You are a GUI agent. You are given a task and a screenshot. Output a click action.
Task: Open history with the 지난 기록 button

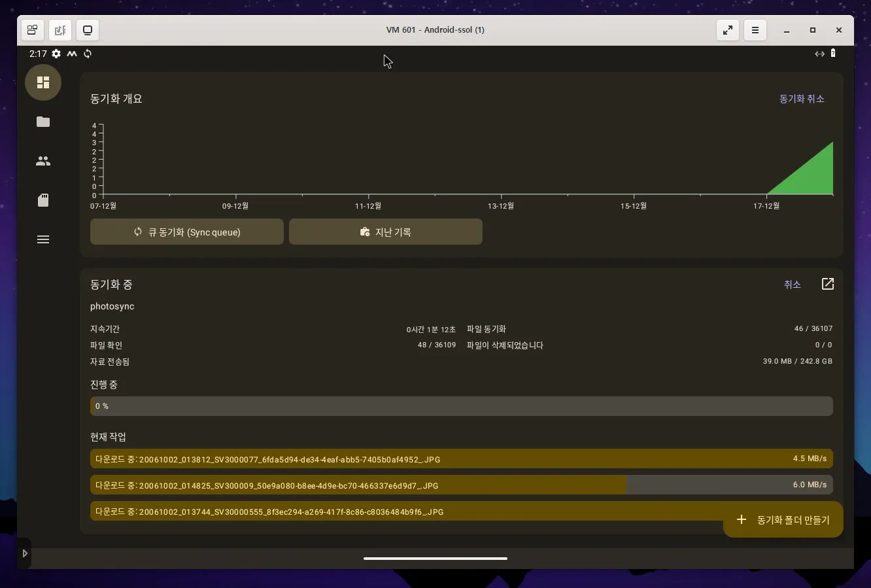[x=385, y=232]
